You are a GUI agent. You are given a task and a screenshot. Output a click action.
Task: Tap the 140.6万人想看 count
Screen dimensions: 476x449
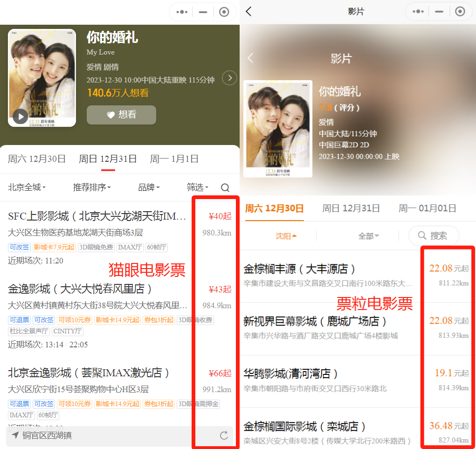pyautogui.click(x=118, y=93)
